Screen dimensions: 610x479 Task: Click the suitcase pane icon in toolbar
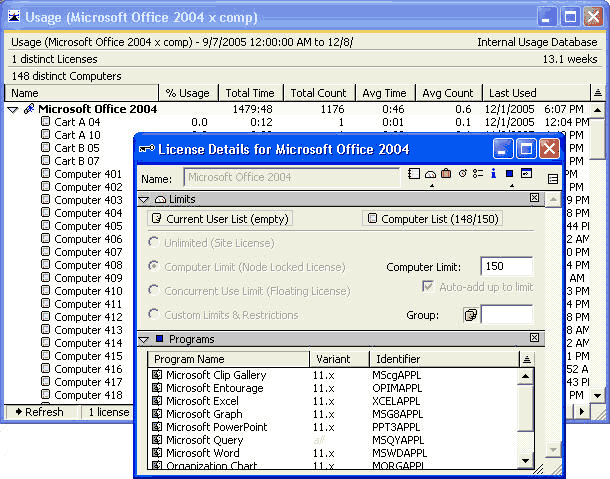point(446,174)
